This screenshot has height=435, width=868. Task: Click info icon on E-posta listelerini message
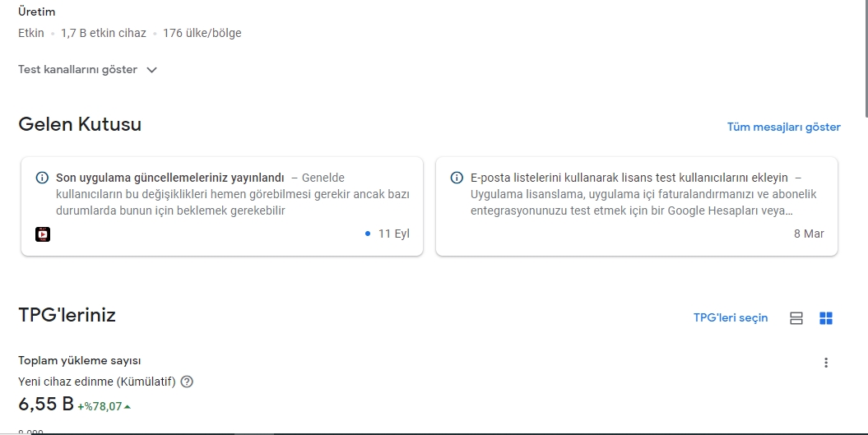(x=457, y=178)
